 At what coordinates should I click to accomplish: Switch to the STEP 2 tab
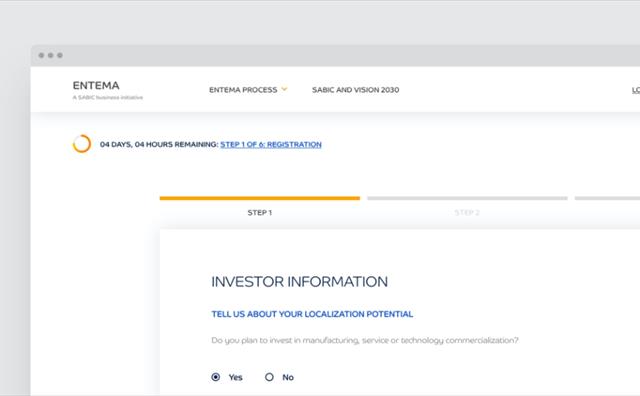coord(467,213)
